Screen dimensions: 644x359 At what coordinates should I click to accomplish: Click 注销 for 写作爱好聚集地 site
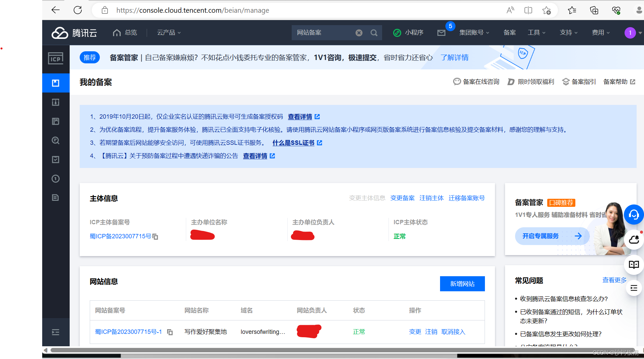point(431,332)
